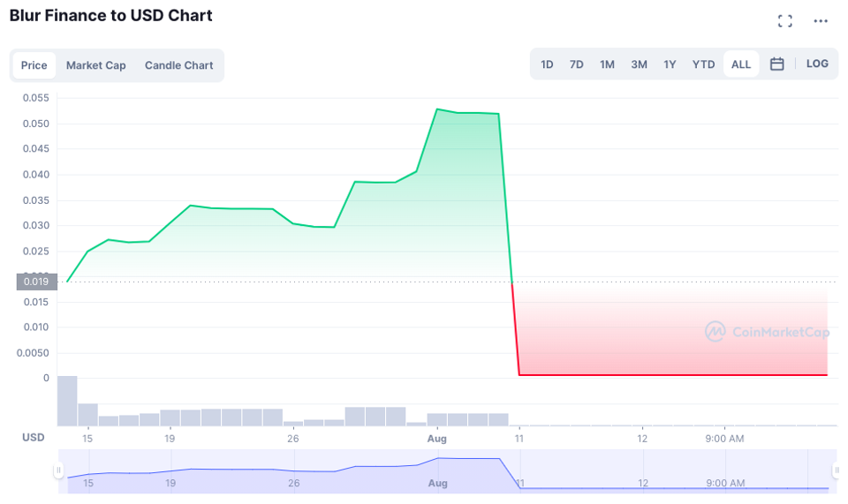The image size is (848, 504).
Task: Select the 1M time range
Action: (607, 64)
